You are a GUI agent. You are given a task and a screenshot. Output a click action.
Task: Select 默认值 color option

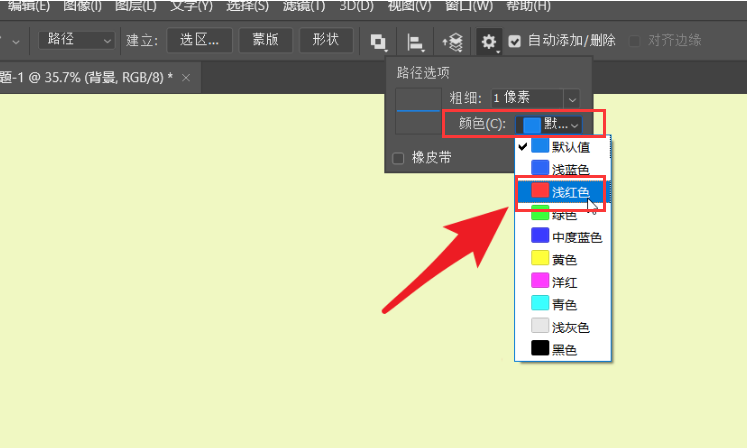click(x=563, y=147)
